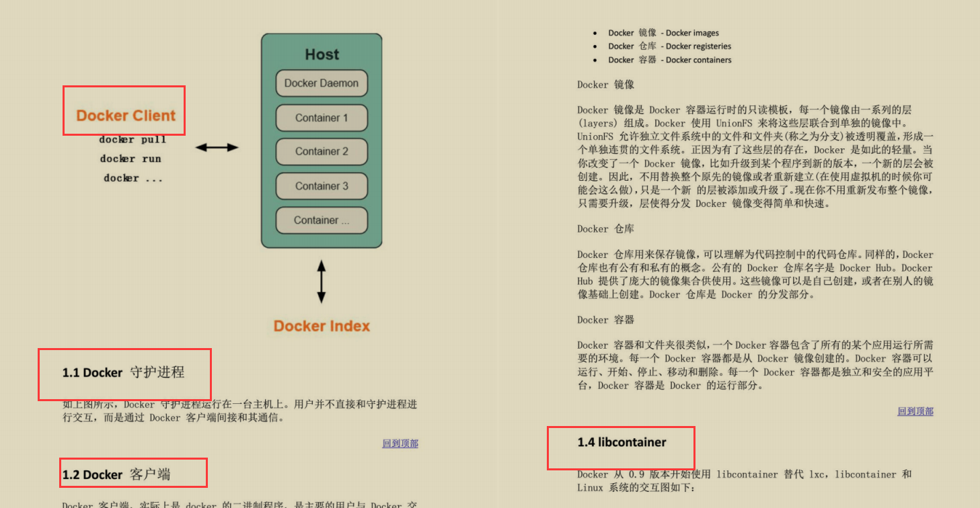Viewport: 980px width, 508px height.
Task: Click bullet Docker 仓库 - Docker registeries
Action: click(669, 46)
